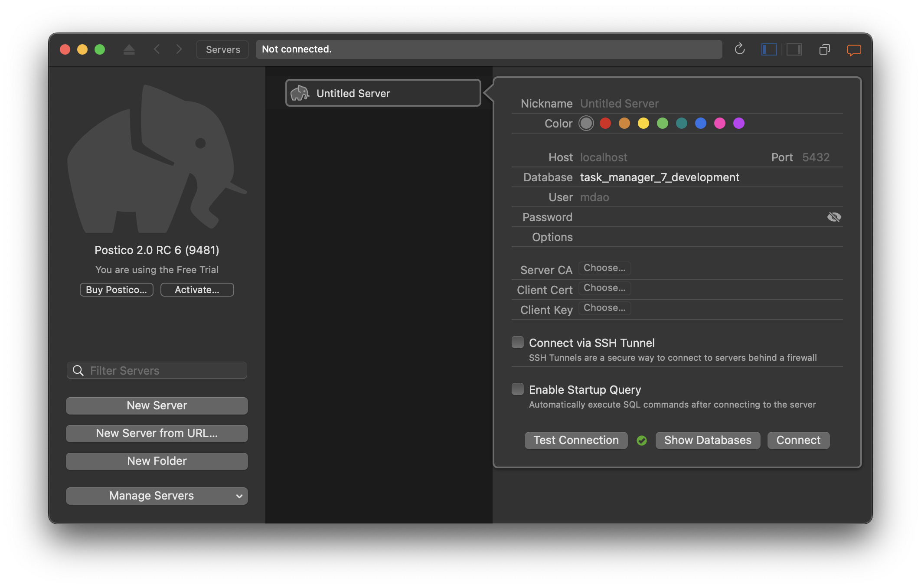This screenshot has height=588, width=921.
Task: Click the reload arrow icon
Action: [740, 49]
